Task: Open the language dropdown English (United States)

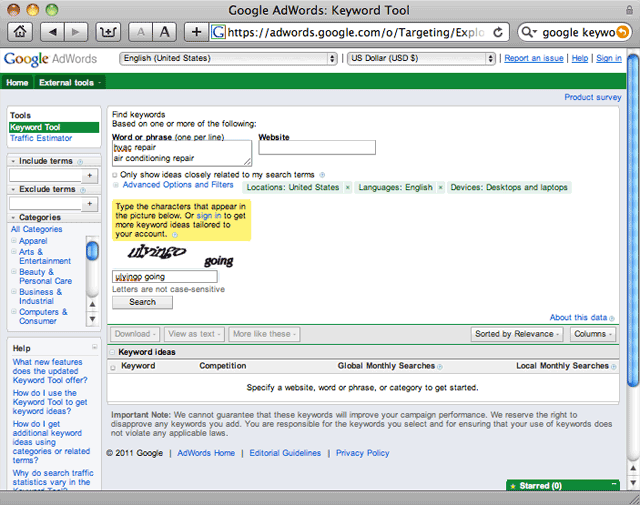Action: coord(228,58)
